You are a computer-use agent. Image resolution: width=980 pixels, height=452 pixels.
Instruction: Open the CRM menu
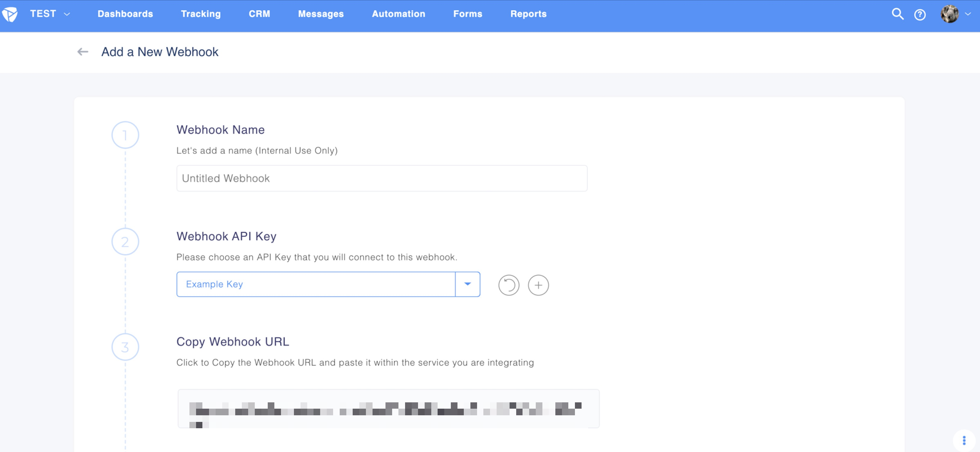pyautogui.click(x=259, y=14)
